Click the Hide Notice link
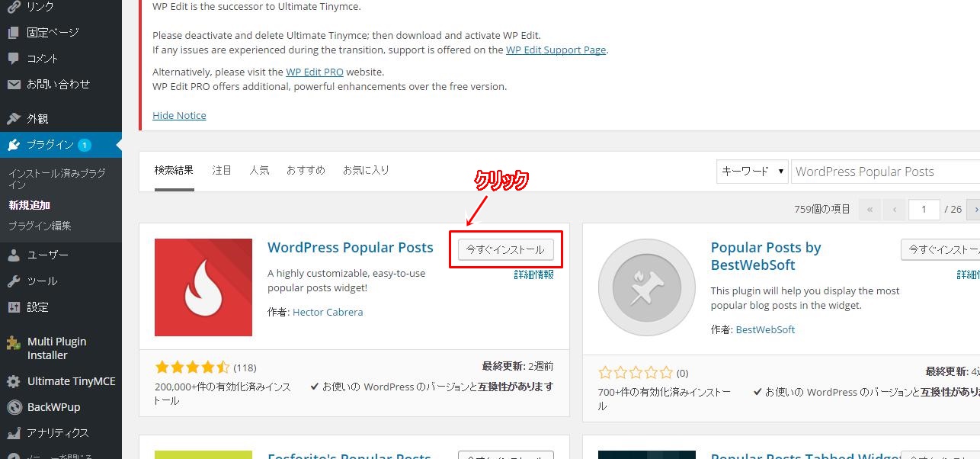This screenshot has width=980, height=459. click(179, 115)
